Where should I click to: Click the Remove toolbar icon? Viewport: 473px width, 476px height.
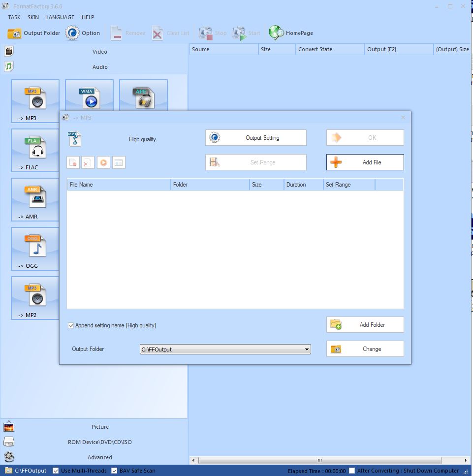116,33
